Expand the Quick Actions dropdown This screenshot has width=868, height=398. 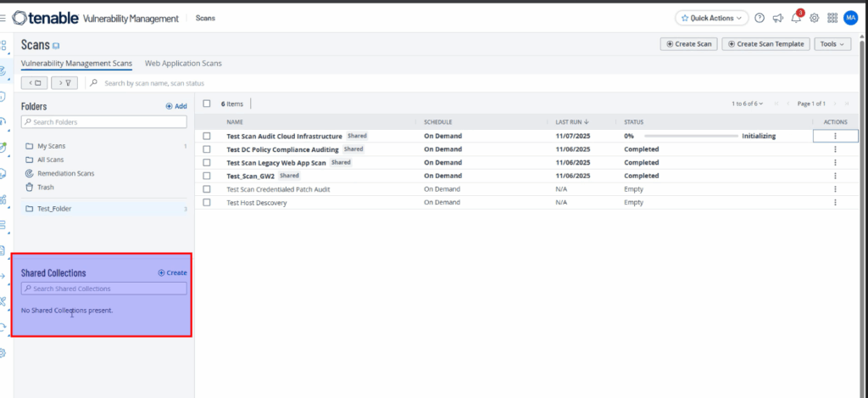[712, 18]
